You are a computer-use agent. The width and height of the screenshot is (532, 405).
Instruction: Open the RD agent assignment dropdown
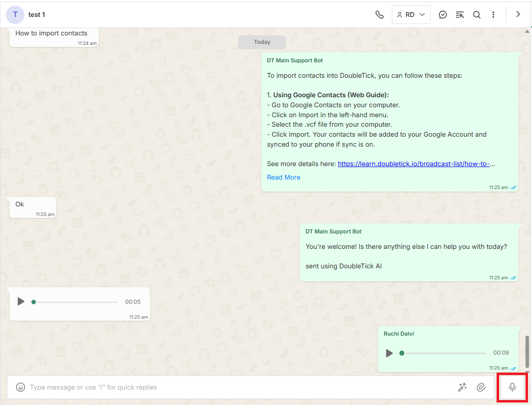411,14
